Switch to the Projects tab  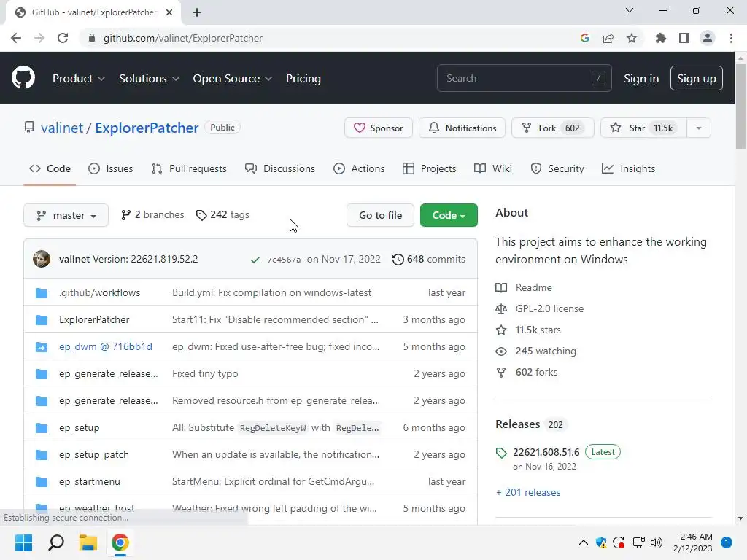[x=429, y=168]
